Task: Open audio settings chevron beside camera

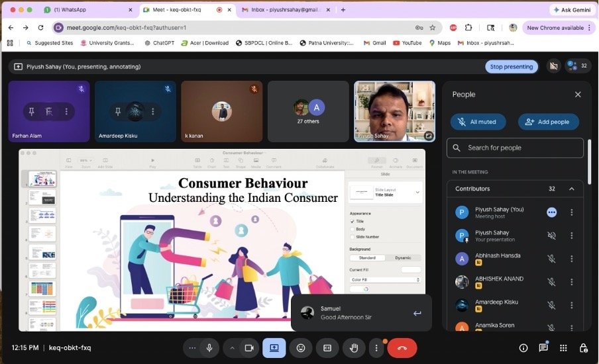Action: [x=233, y=348]
